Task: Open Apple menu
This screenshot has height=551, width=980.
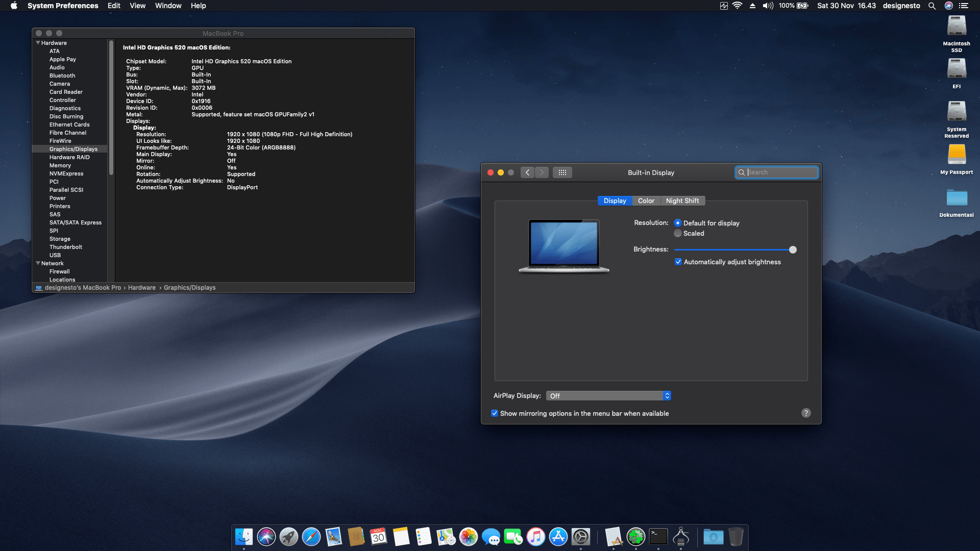Action: (14, 6)
